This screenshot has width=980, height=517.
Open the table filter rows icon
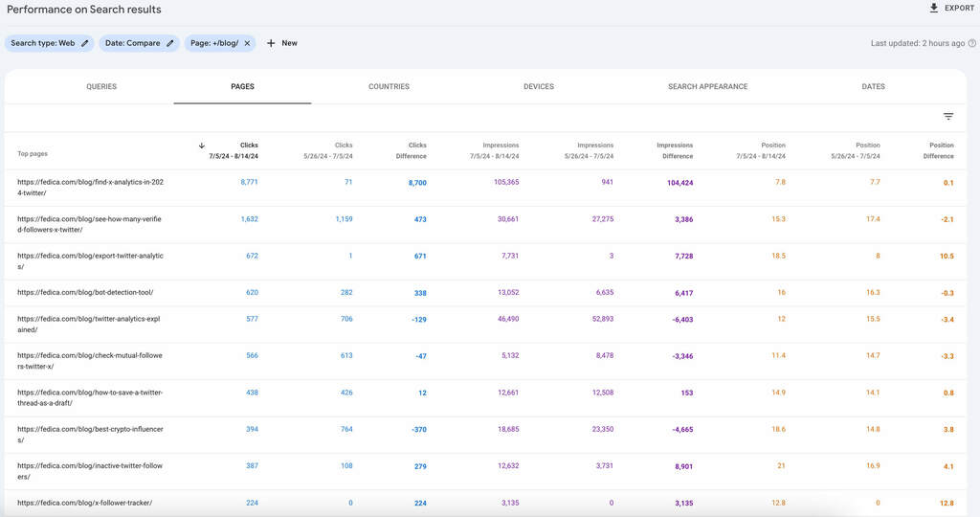tap(948, 117)
